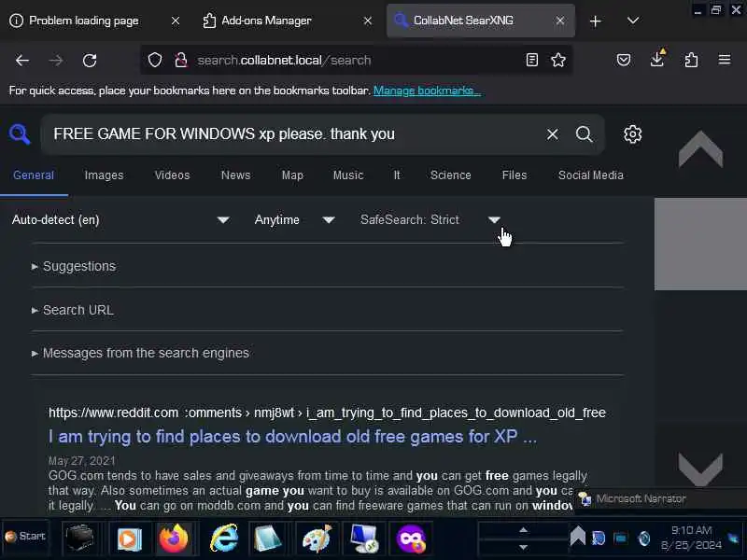
Task: Open the black box taskbar icon
Action: click(79, 539)
